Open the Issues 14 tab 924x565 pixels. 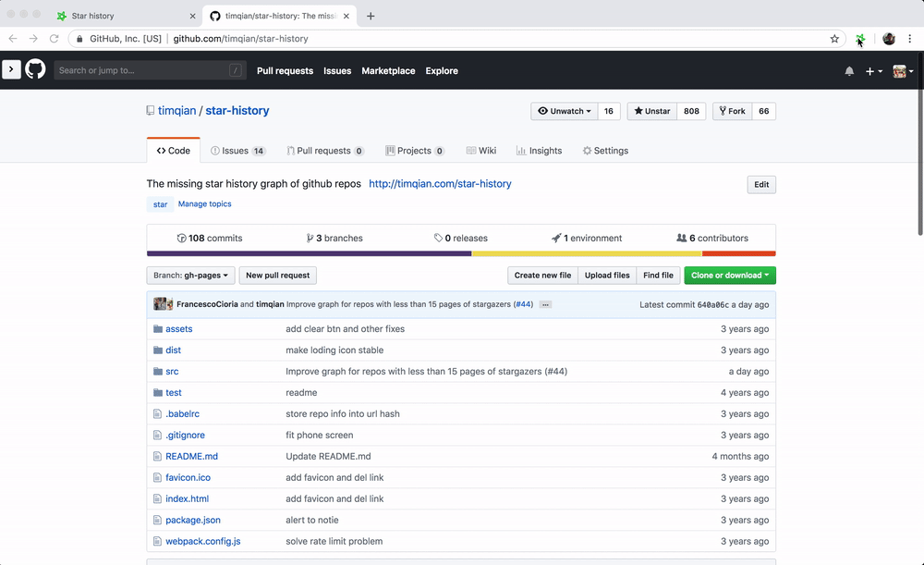[x=238, y=151]
